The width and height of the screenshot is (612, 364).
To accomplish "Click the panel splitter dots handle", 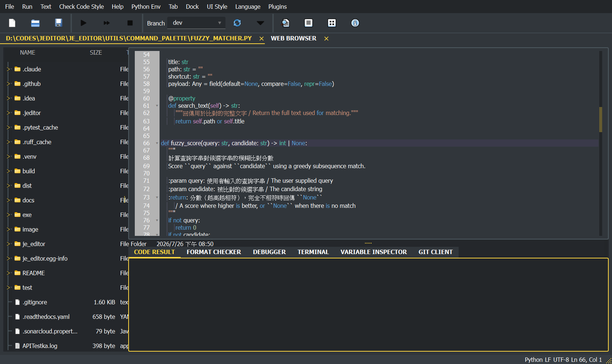I will [x=368, y=243].
